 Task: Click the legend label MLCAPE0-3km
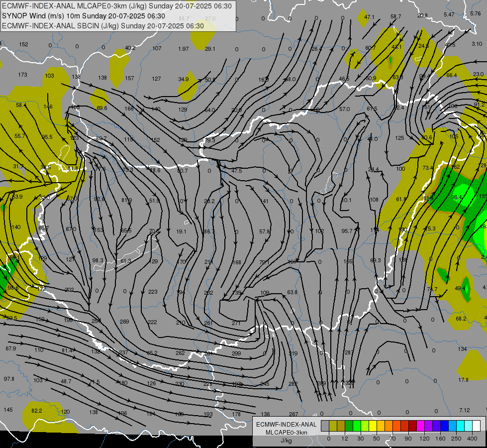[x=286, y=433]
